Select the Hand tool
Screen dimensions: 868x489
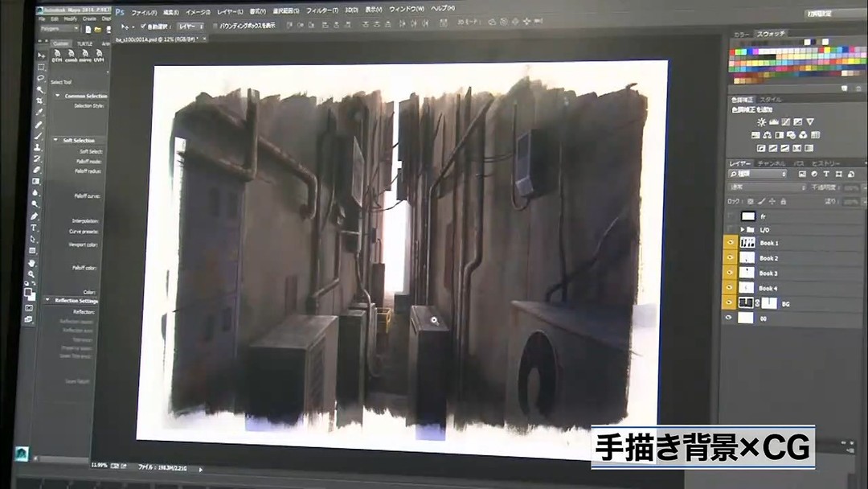32,263
